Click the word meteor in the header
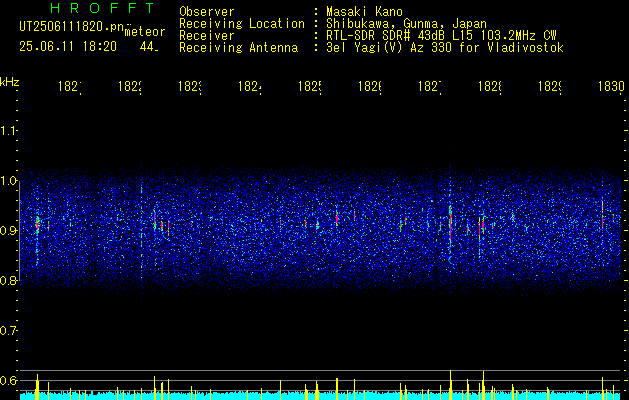The image size is (629, 400). coord(145,32)
